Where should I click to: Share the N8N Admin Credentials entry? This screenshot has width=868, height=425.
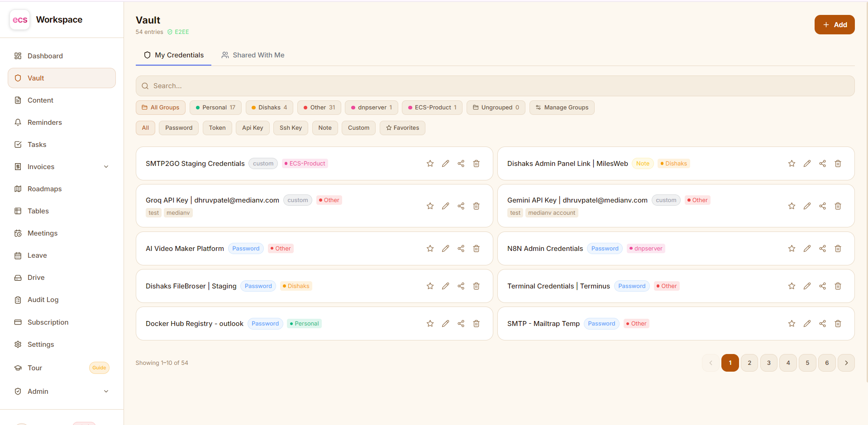pos(822,249)
